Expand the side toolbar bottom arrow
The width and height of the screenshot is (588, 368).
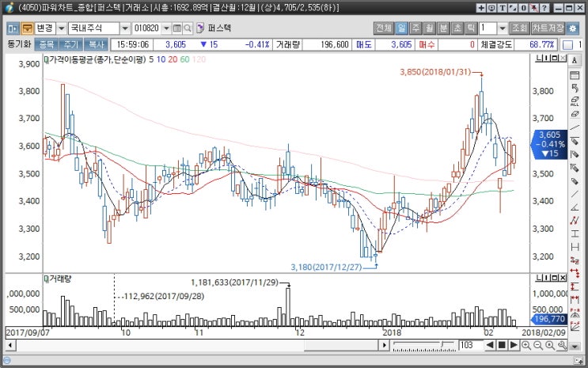tap(575, 347)
